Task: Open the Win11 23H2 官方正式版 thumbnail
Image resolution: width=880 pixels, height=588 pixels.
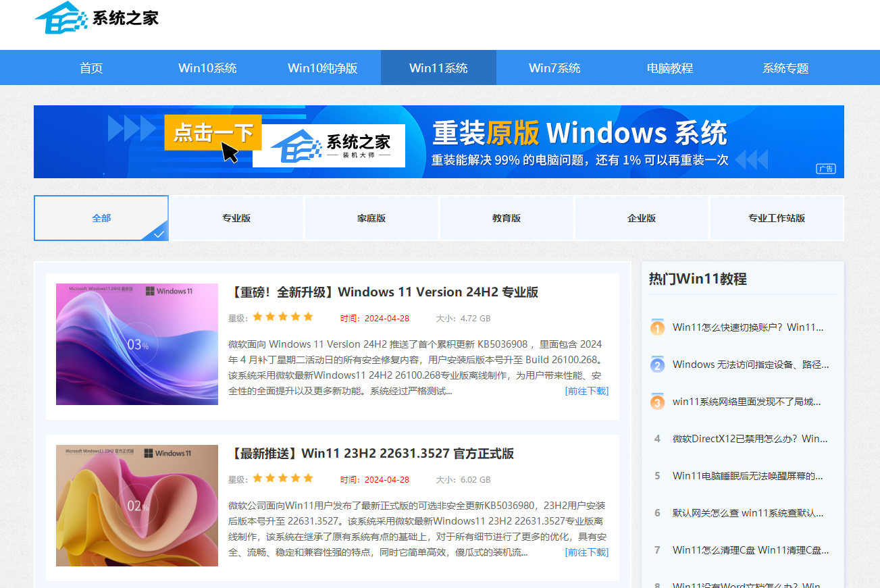Action: [x=137, y=506]
